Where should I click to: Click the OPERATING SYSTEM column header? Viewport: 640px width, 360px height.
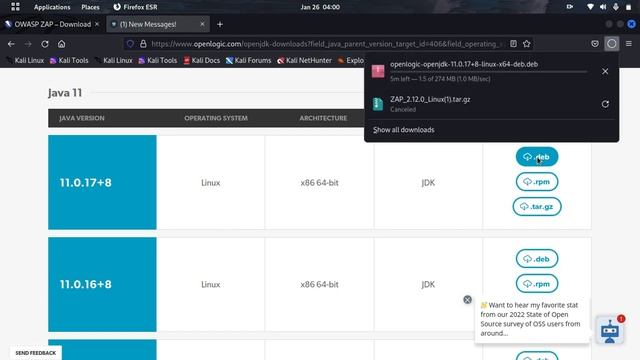tap(216, 118)
